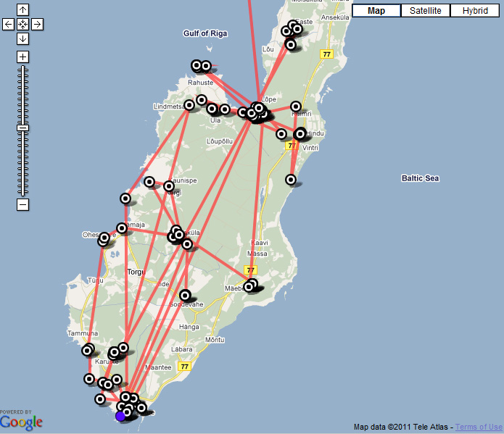Click the center return-to-last-result button

pos(23,24)
